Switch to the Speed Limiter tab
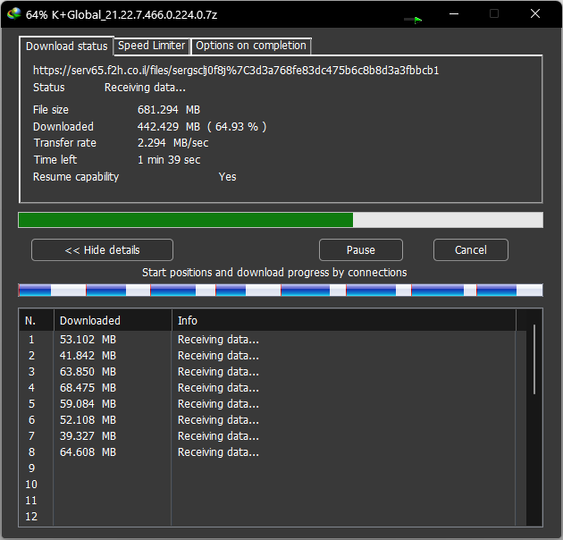Screen dimensions: 563x540 [x=152, y=46]
